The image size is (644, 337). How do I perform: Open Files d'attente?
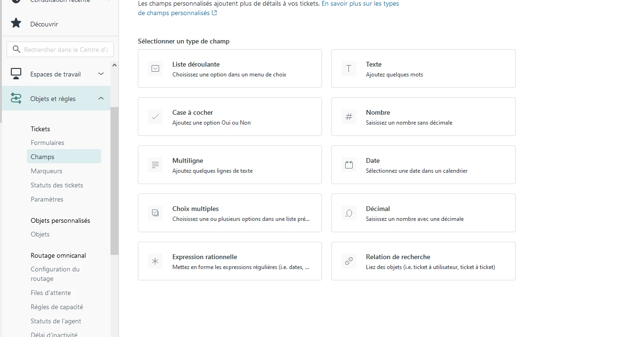point(51,293)
